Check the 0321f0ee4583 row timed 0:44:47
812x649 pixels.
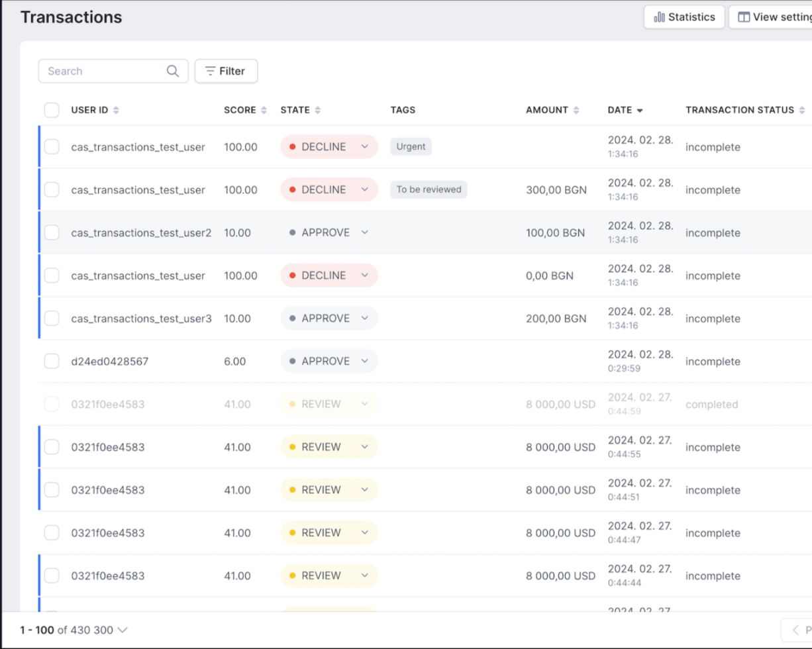tap(52, 533)
